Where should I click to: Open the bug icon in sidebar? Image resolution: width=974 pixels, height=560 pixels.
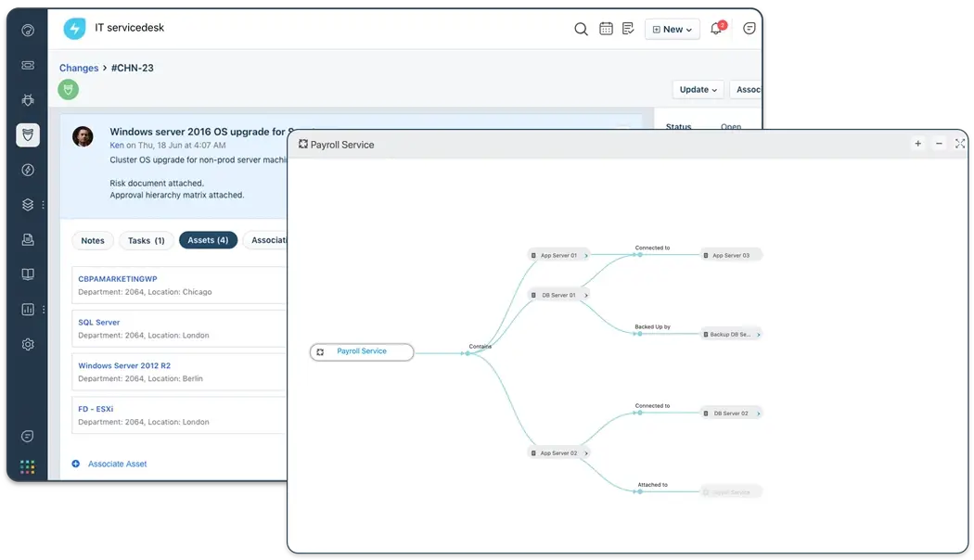pos(28,100)
